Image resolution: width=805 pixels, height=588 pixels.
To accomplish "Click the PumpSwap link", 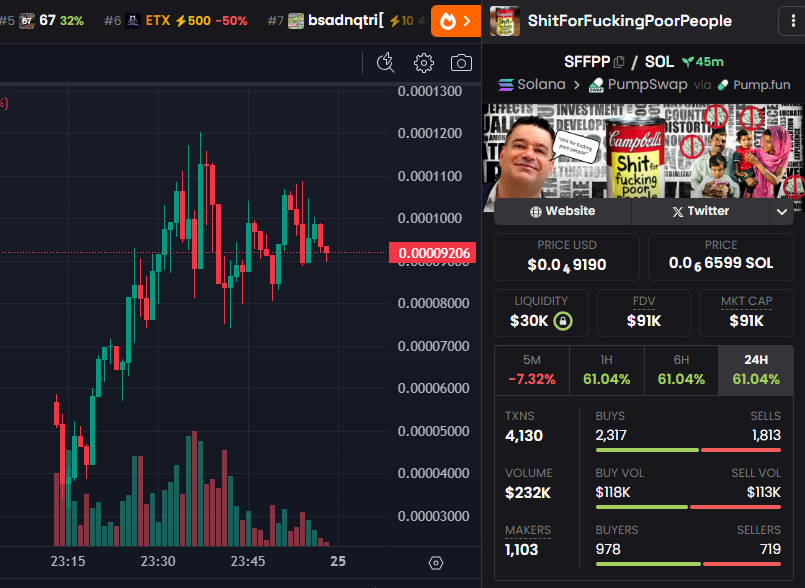I will [x=638, y=85].
